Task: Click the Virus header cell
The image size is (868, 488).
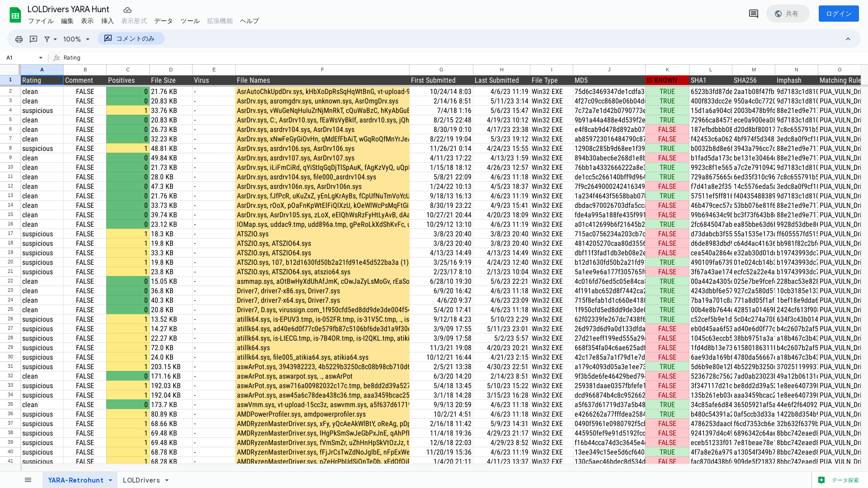Action: click(214, 80)
